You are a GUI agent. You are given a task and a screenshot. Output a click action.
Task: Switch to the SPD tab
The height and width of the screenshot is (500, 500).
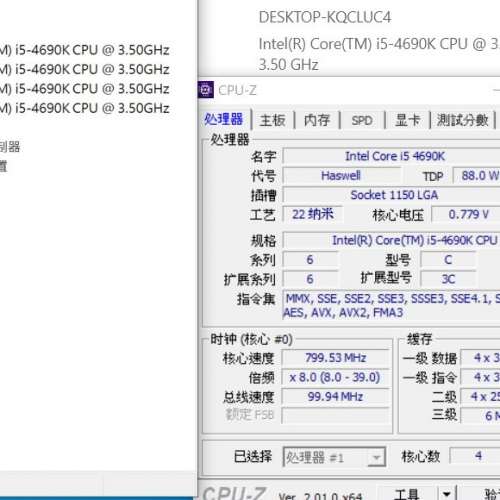tap(362, 120)
